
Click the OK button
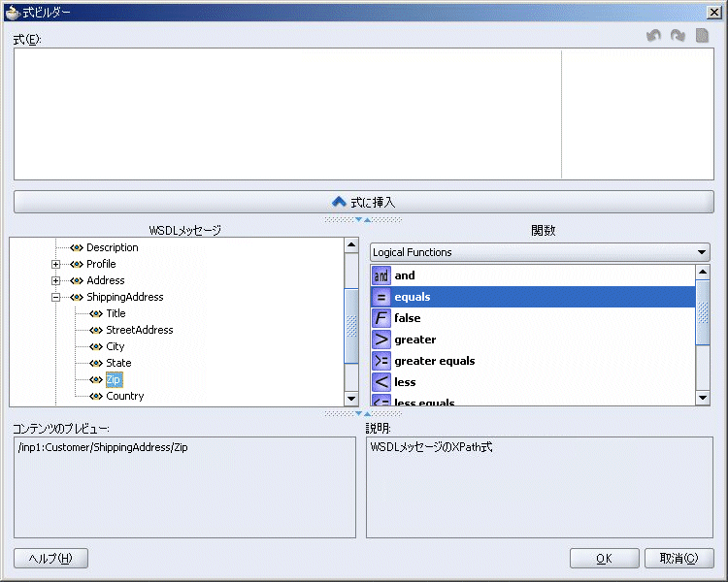pos(604,559)
